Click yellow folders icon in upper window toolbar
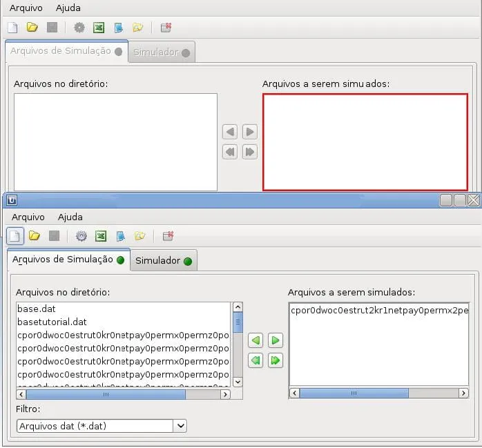 tap(137, 28)
